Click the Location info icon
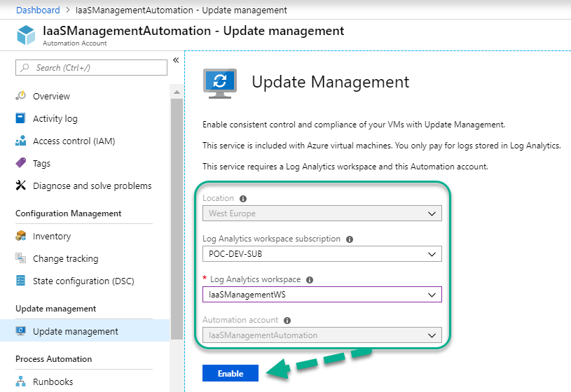 pos(243,199)
